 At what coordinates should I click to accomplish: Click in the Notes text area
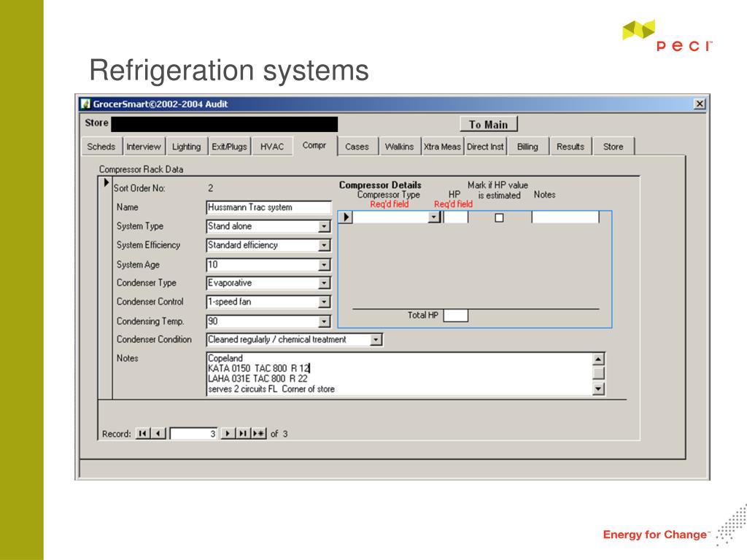tap(399, 373)
